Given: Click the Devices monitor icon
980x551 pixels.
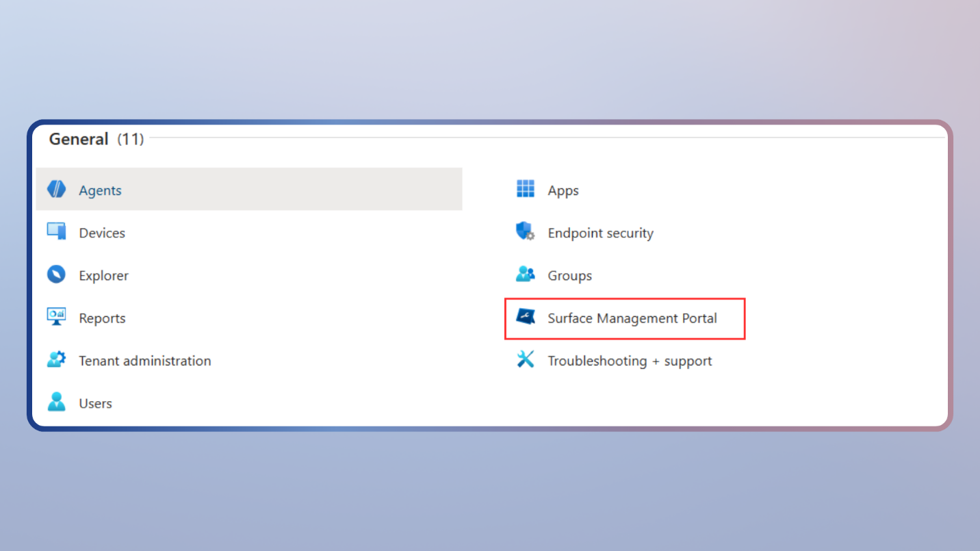Looking at the screenshot, I should coord(57,231).
